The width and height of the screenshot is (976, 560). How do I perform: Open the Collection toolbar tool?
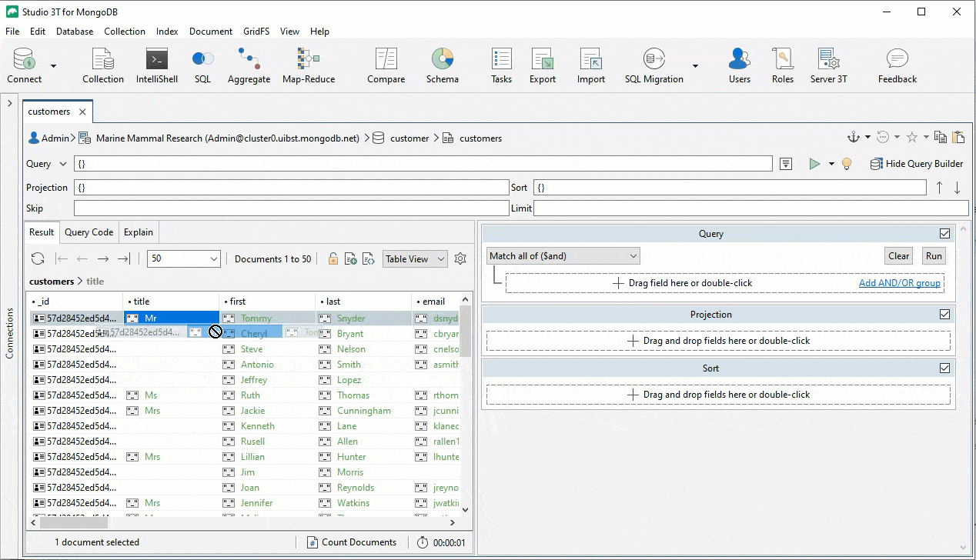[x=103, y=65]
